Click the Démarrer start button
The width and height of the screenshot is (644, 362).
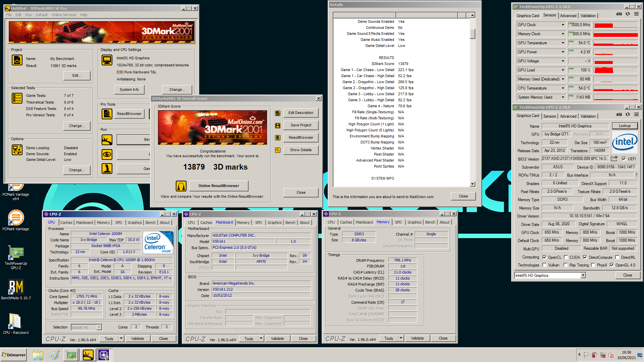13,355
